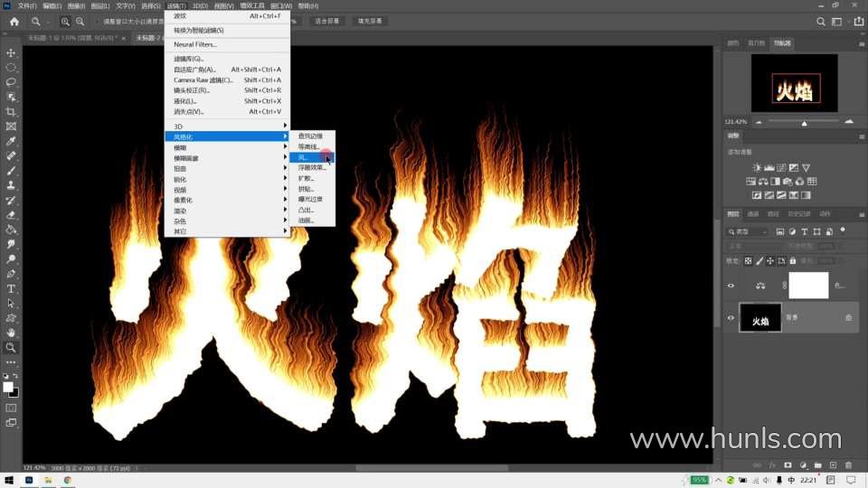868x488 pixels.
Task: Select the Move tool
Action: [11, 52]
